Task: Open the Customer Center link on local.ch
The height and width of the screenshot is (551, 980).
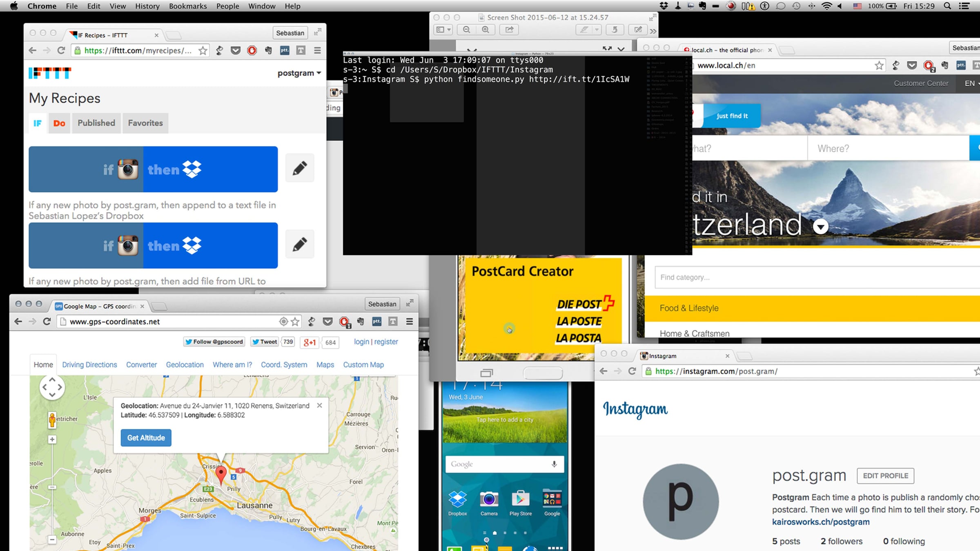Action: pos(921,83)
